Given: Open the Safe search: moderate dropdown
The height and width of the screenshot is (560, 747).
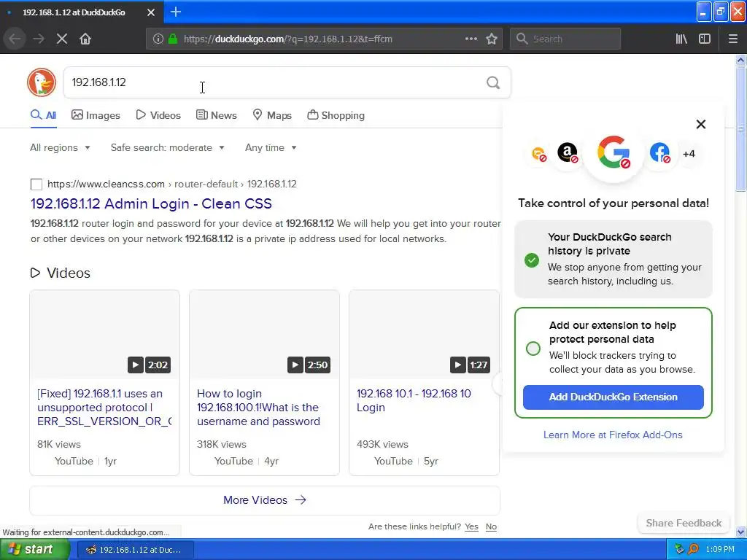Looking at the screenshot, I should tap(167, 147).
